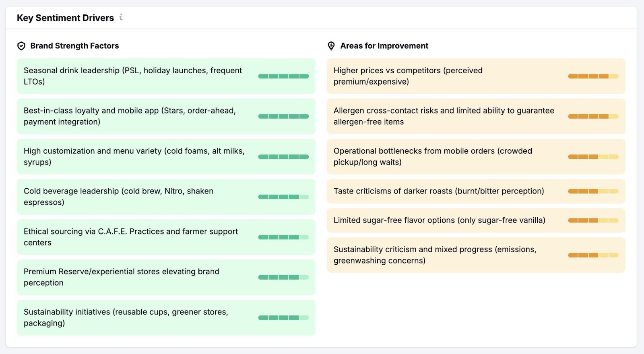
Task: Select the Brand Strength Factors section header
Action: click(74, 45)
